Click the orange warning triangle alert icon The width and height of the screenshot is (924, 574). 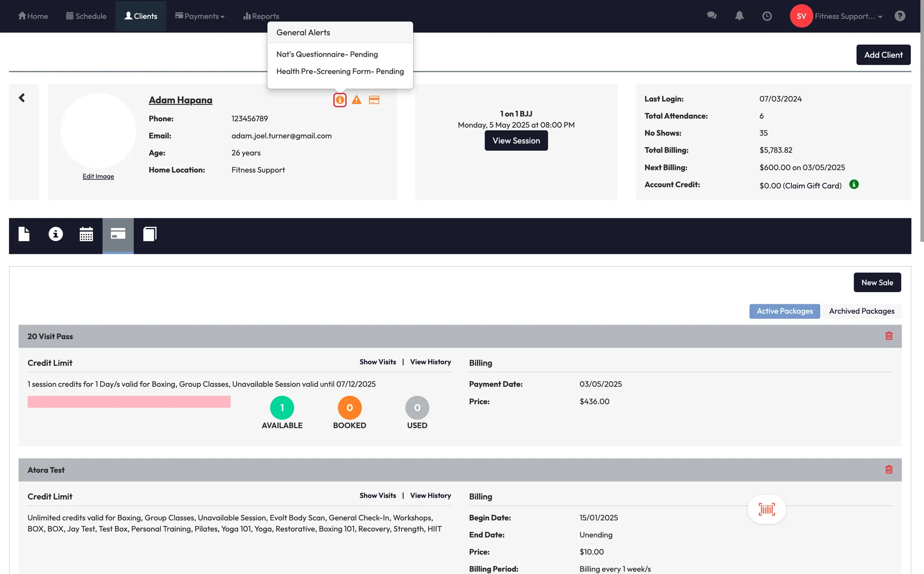click(356, 100)
